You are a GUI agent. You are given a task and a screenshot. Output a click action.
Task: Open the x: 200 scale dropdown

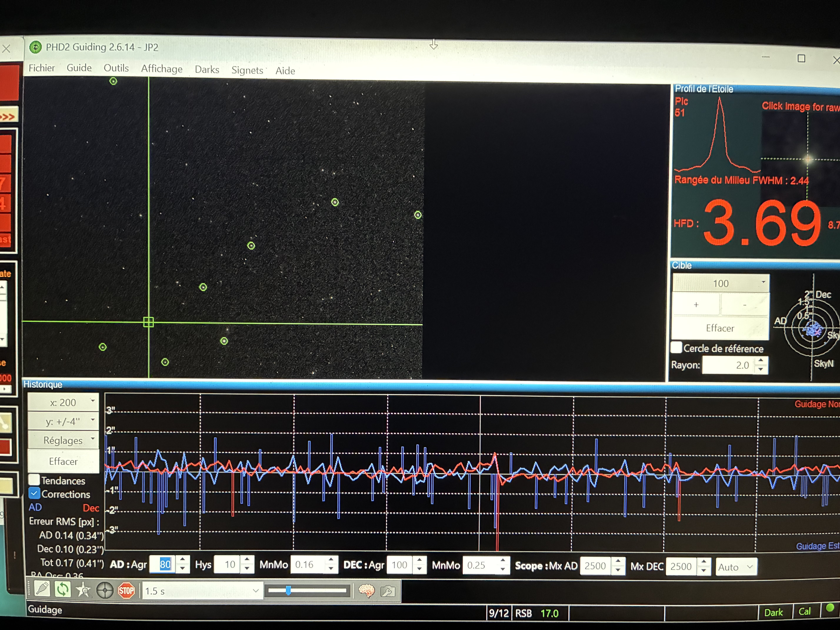click(x=63, y=402)
